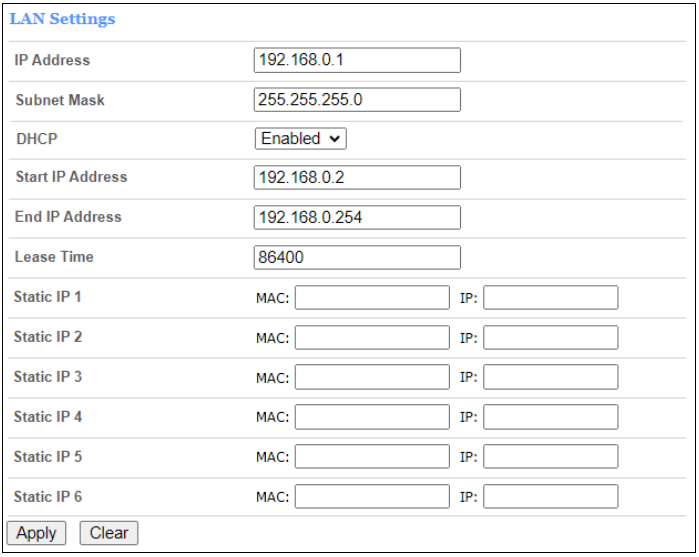Click the Subnet Mask label
The width and height of the screenshot is (699, 557).
point(60,100)
